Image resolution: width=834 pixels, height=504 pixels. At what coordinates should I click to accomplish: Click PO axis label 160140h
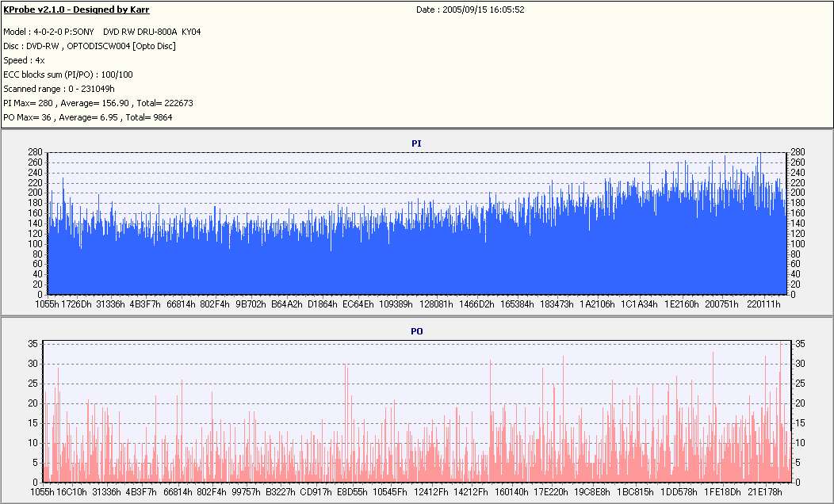511,492
